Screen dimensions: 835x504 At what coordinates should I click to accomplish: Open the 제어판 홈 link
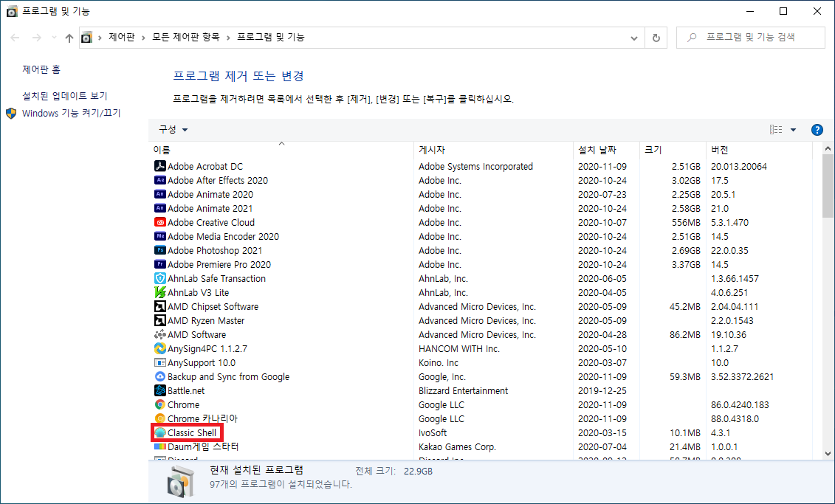41,69
